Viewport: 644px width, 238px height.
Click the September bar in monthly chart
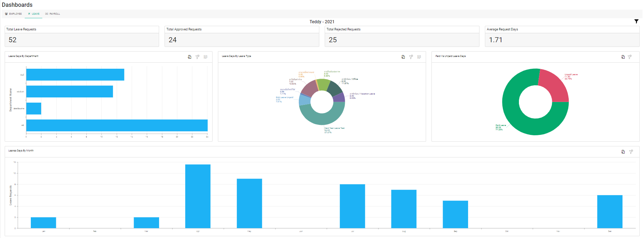point(455,214)
